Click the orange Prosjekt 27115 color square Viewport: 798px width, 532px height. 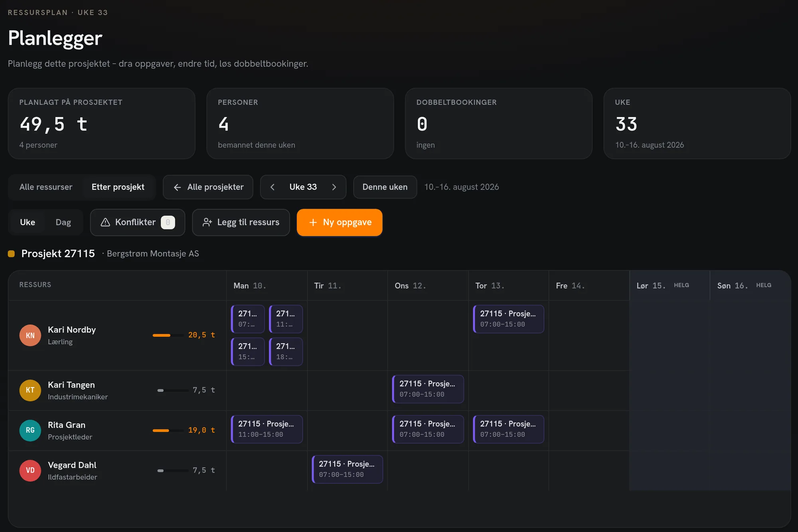[x=12, y=254]
